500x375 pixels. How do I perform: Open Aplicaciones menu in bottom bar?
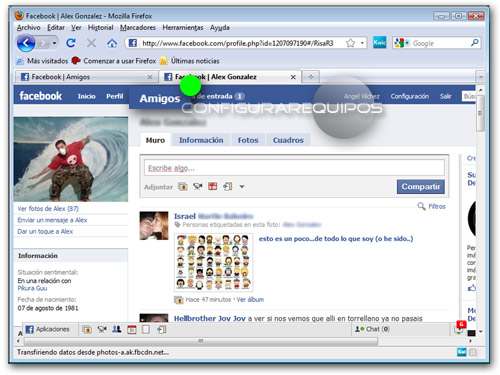(x=48, y=329)
